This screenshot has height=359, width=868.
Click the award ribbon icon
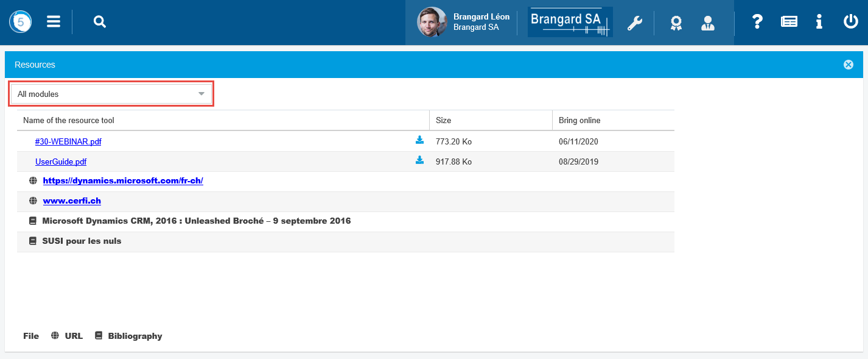(676, 23)
